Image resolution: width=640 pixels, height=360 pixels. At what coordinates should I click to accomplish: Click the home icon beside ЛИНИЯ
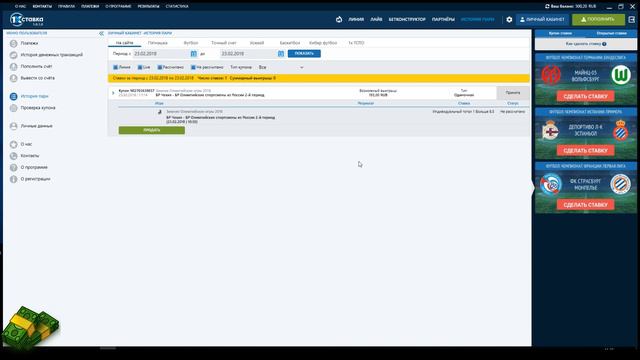tap(339, 19)
